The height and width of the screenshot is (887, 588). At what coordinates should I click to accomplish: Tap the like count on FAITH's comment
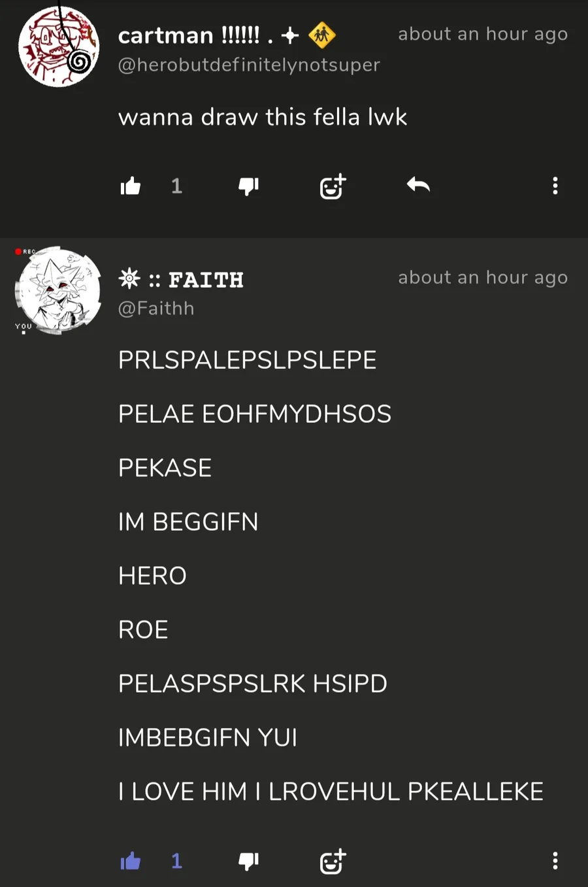[x=176, y=861]
